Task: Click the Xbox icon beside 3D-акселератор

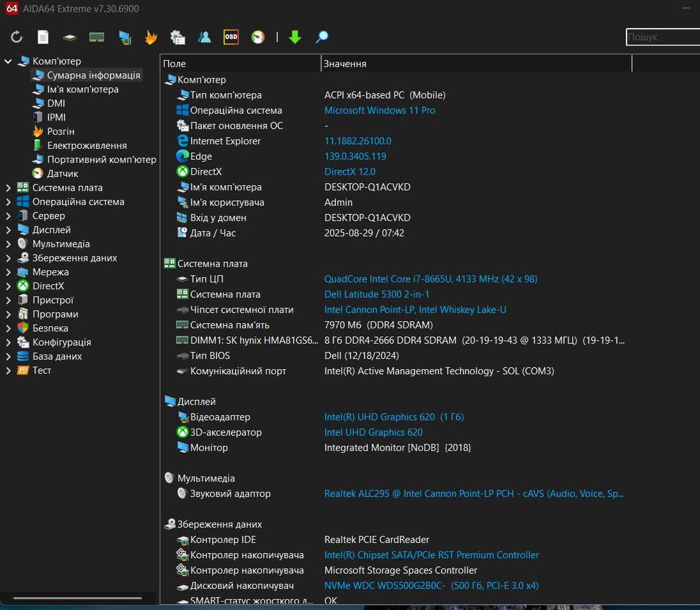Action: pyautogui.click(x=183, y=432)
